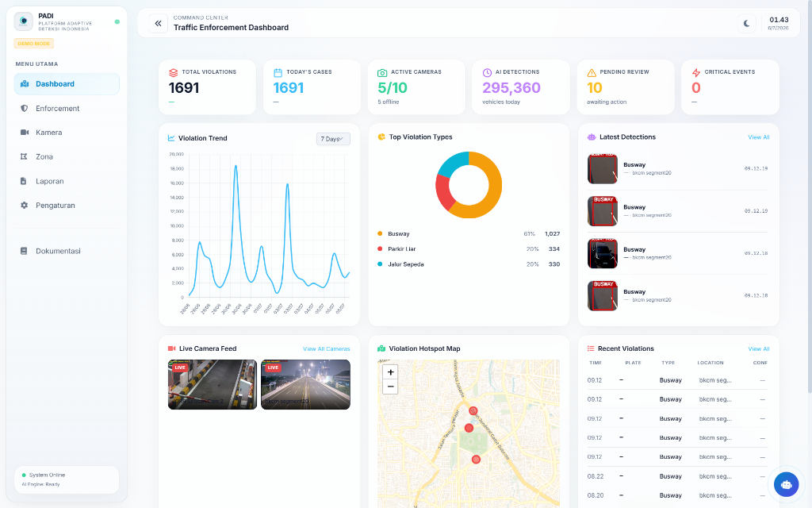Open the bkcm segment20 live camera thumbnail
Screen dimensions: 812x508
click(x=305, y=385)
